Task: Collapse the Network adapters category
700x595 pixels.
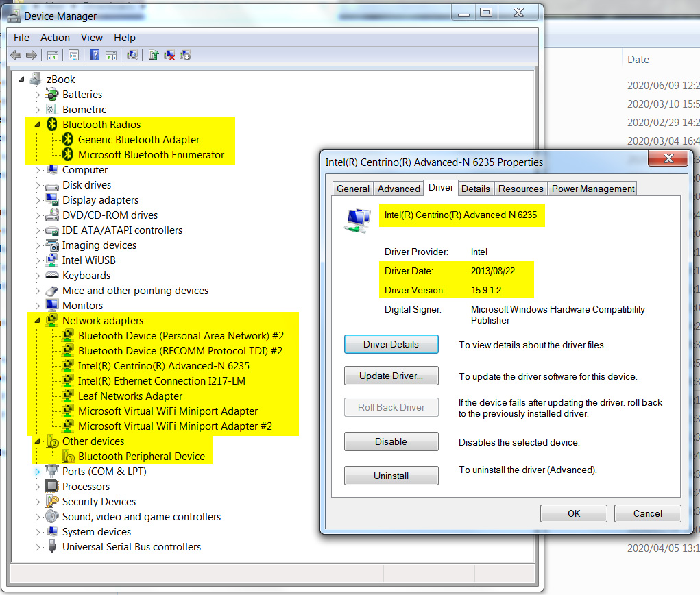Action: pyautogui.click(x=38, y=321)
